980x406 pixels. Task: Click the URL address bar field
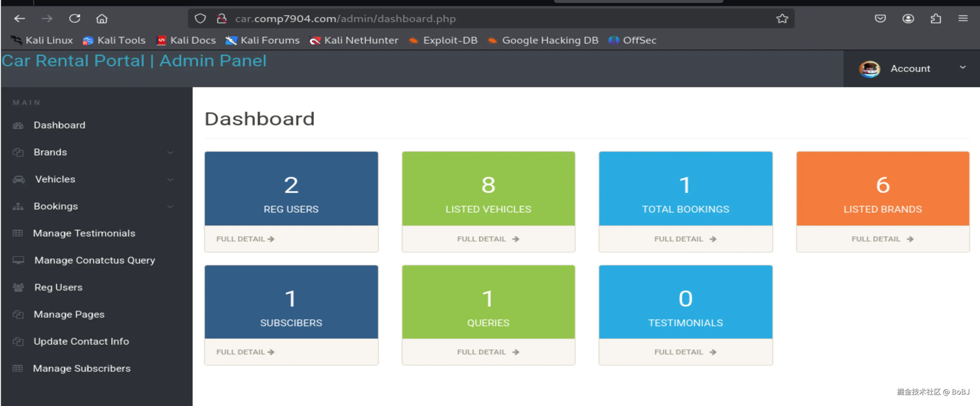(456, 18)
